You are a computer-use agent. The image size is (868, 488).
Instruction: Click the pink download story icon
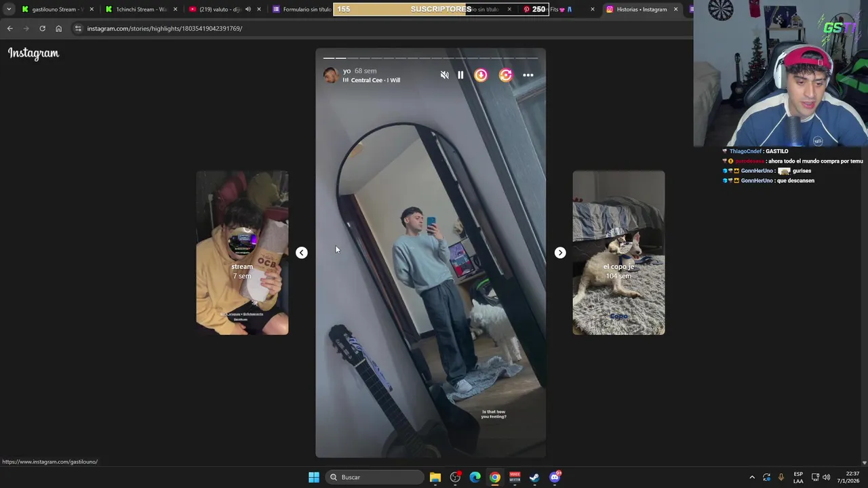[481, 75]
